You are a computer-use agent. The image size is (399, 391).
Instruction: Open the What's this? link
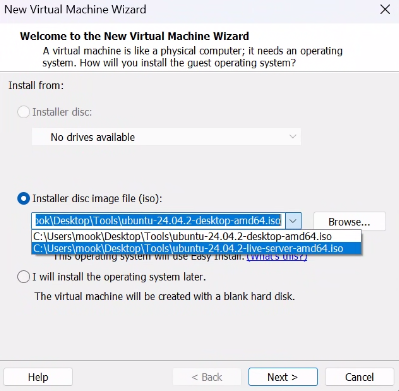click(x=277, y=257)
